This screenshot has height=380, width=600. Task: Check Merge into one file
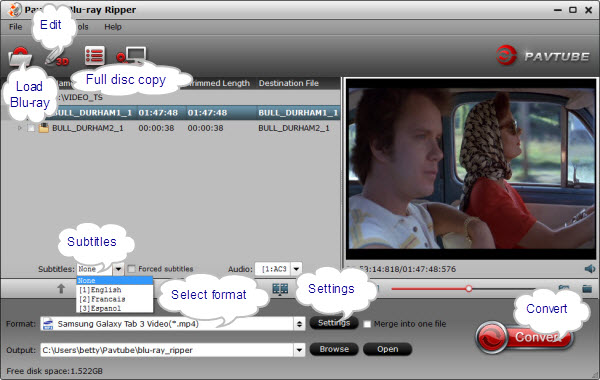(x=367, y=324)
